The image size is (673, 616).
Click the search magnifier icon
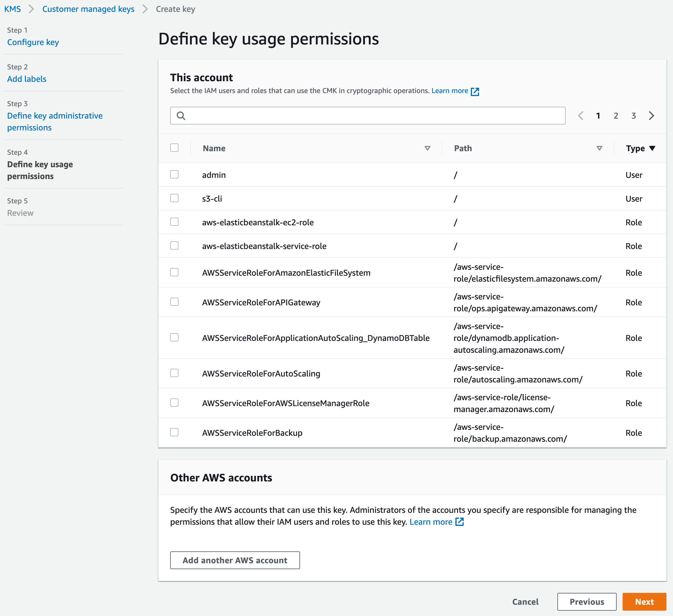pyautogui.click(x=181, y=116)
